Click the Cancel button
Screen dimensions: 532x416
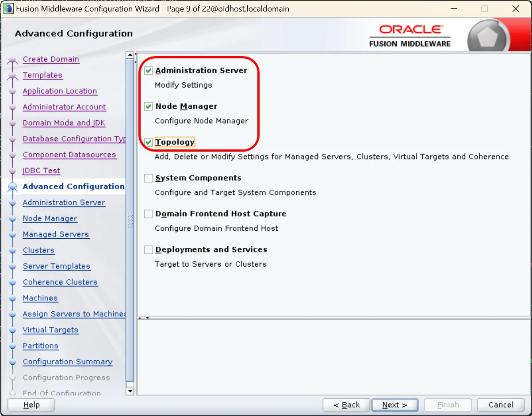pos(501,405)
